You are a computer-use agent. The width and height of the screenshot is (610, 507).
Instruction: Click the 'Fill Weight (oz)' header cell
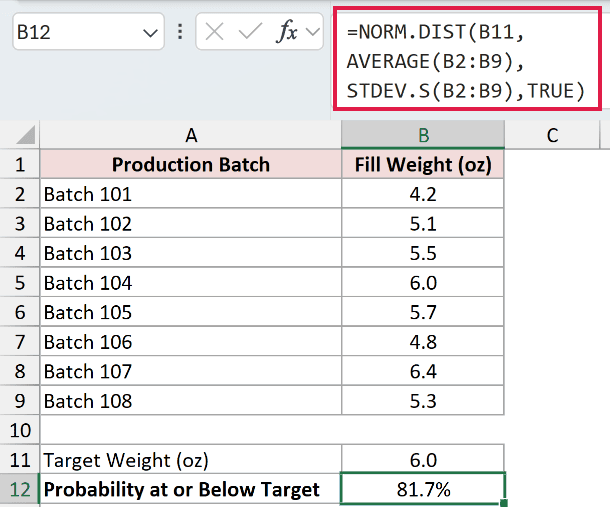(423, 164)
